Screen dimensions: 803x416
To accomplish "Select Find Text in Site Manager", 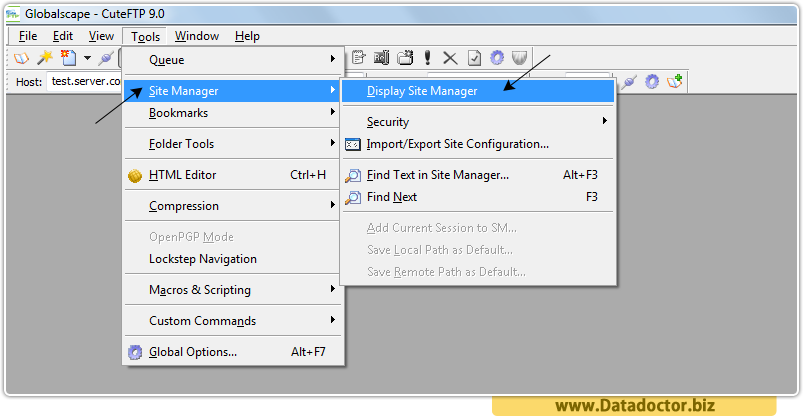I will coord(478,175).
